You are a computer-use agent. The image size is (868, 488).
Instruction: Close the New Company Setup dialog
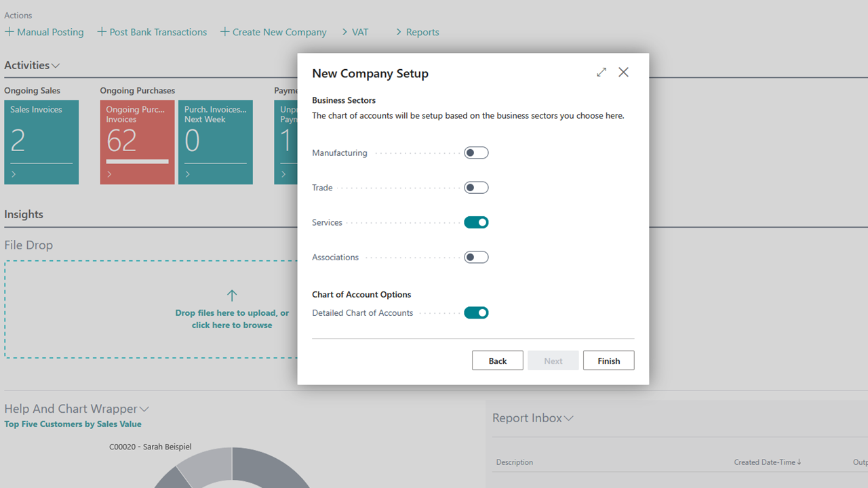[x=624, y=72]
